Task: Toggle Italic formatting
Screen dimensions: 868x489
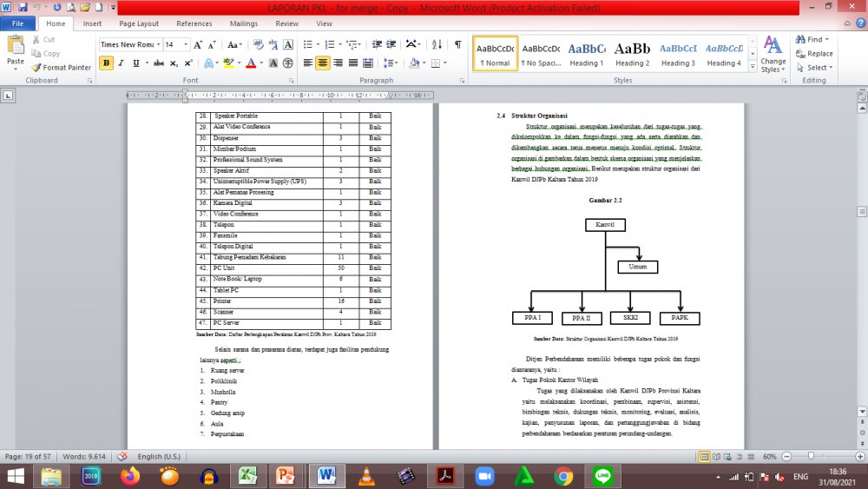Action: [x=121, y=63]
